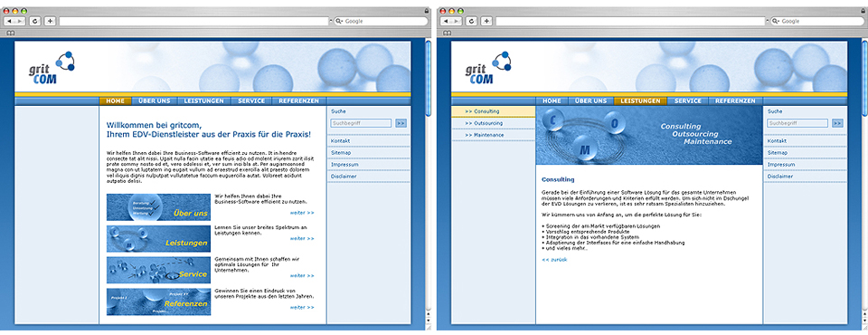This screenshot has height=335, width=868.
Task: Click the gritCOM logo in left window
Action: pyautogui.click(x=51, y=68)
